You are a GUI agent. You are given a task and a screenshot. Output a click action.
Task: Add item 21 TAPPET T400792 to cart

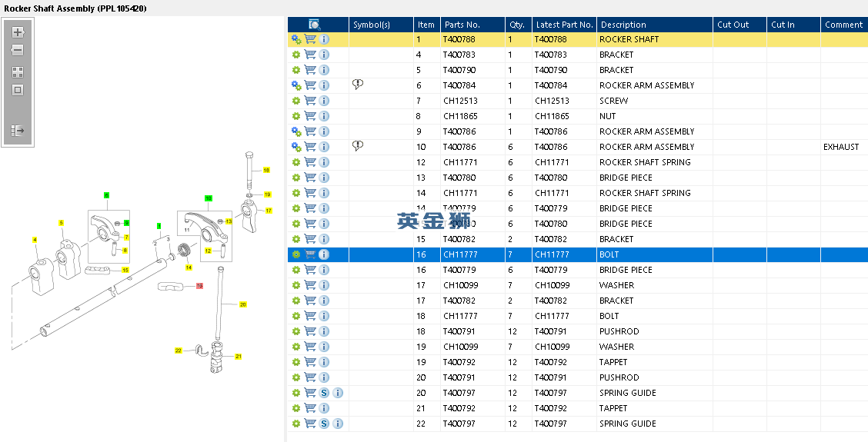click(310, 408)
